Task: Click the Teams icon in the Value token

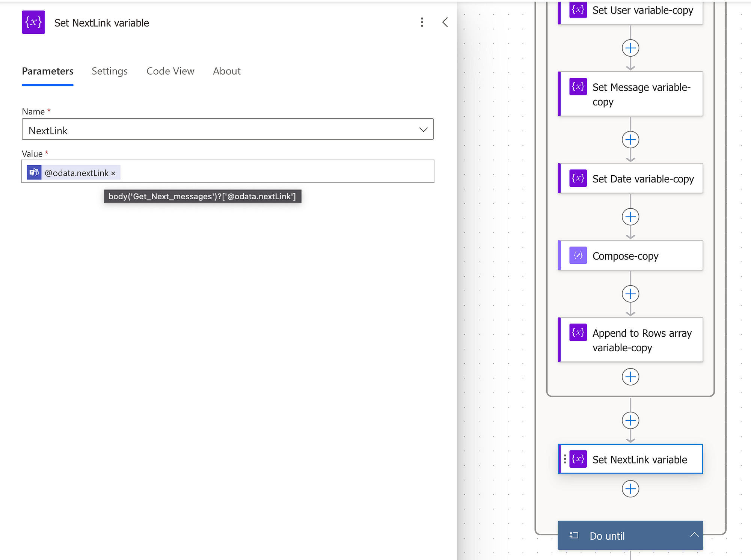Action: pos(34,173)
